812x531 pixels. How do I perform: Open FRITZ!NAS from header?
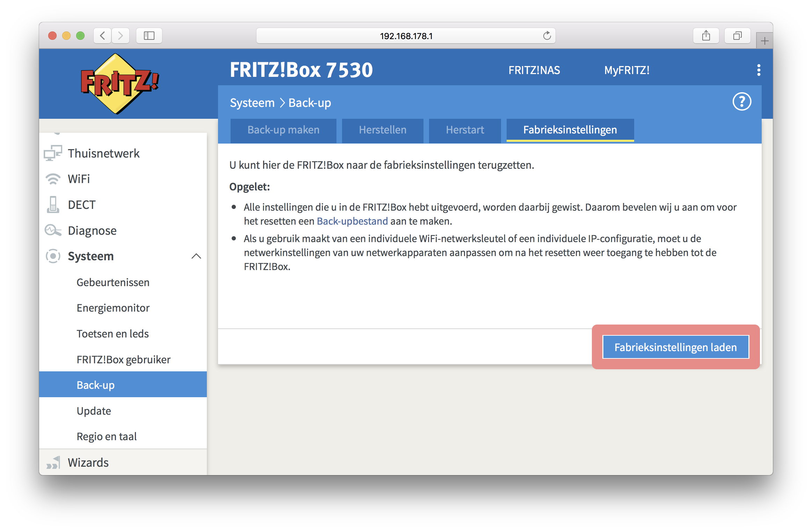click(x=534, y=70)
